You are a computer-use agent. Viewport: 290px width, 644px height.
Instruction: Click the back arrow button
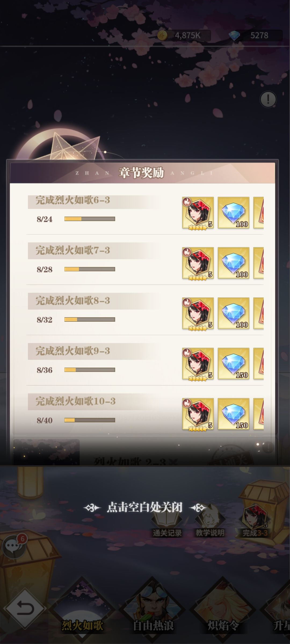point(25,608)
